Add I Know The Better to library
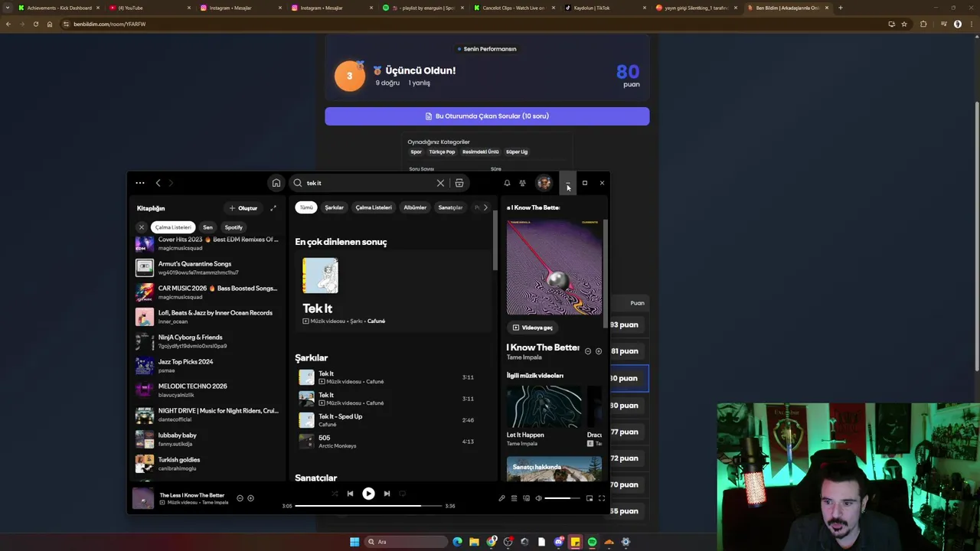The image size is (980, 551). [x=599, y=351]
